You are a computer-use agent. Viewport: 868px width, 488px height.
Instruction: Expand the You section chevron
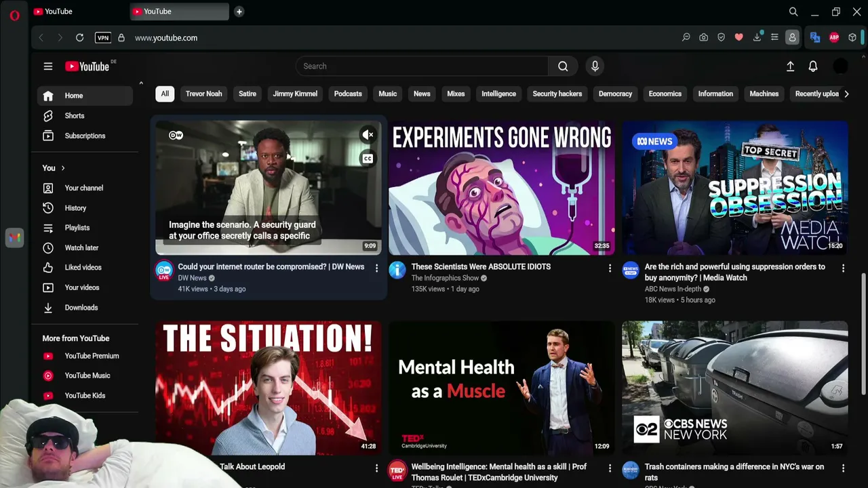(63, 168)
